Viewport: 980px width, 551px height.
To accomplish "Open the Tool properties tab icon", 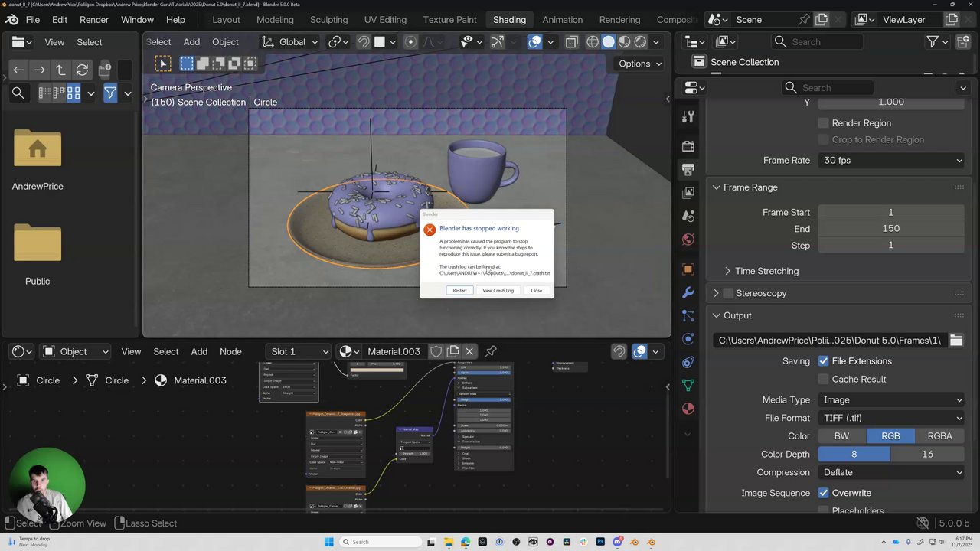I will tap(688, 116).
